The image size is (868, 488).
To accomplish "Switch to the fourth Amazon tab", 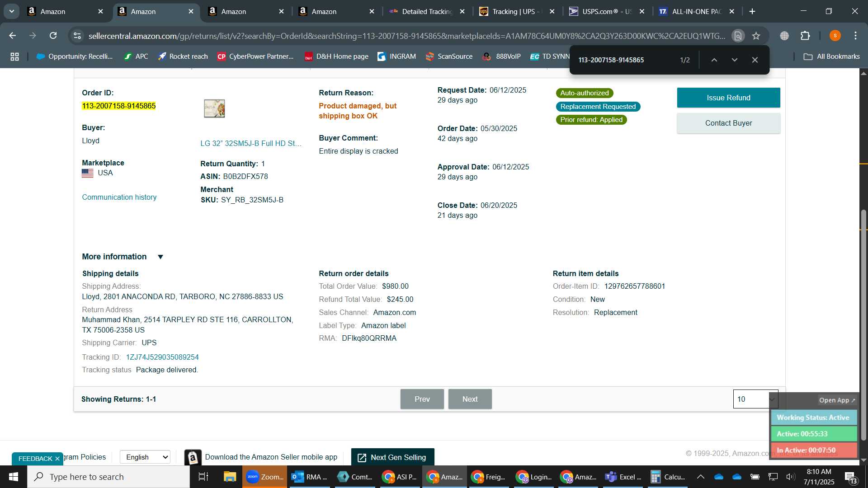I will coord(337,11).
